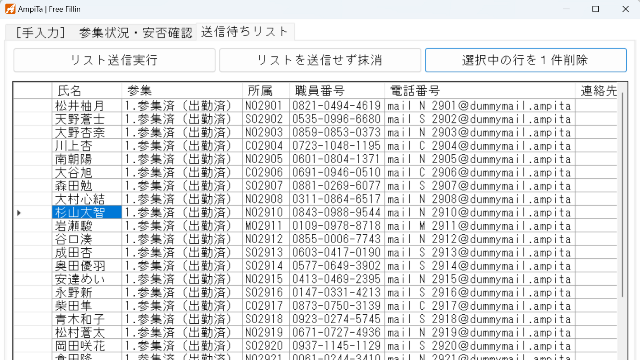
Task: Select the name cell 大村心結
Action: tap(87, 199)
